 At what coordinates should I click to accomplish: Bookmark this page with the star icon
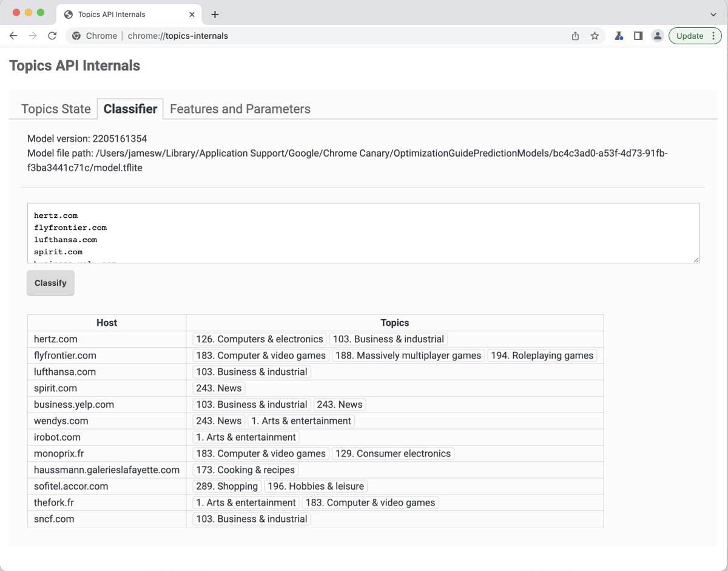tap(595, 36)
